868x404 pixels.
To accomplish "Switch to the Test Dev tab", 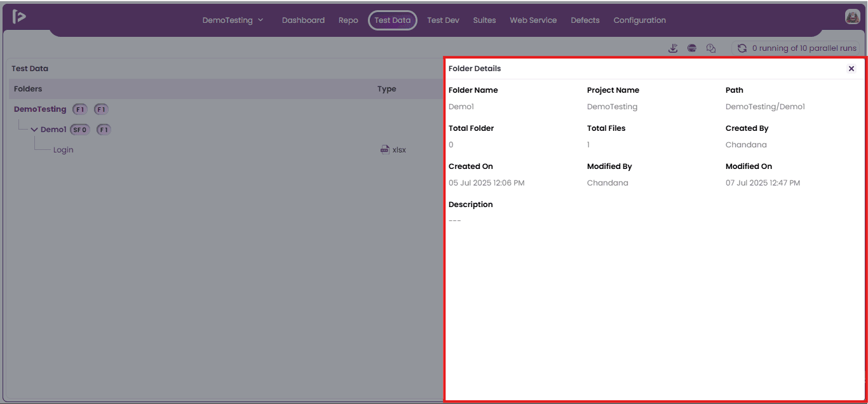I will click(x=443, y=20).
